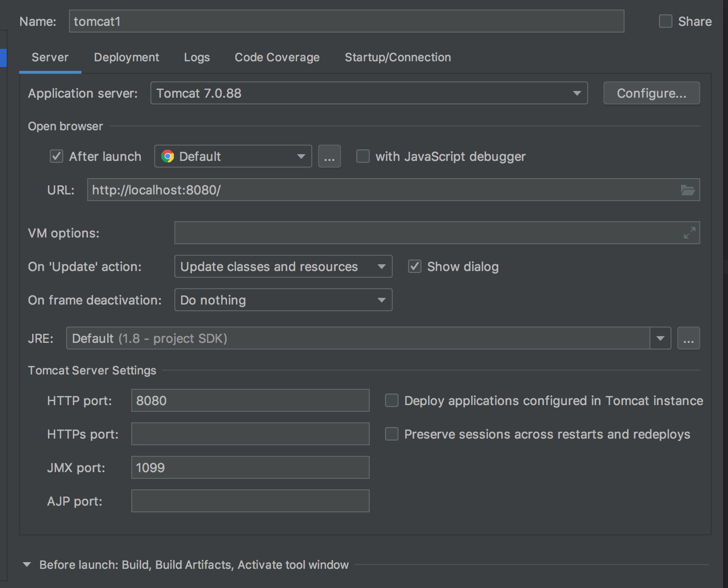
Task: Select the Server tab
Action: [x=50, y=57]
